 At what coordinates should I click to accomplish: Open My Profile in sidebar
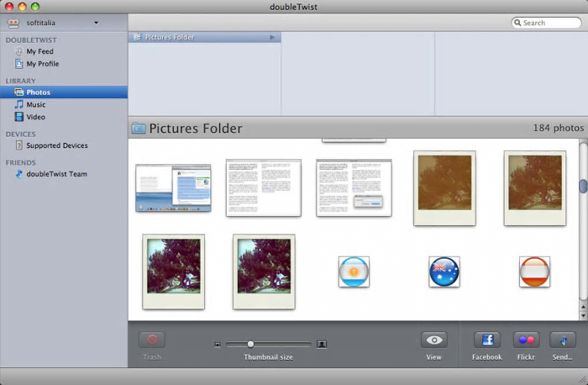click(x=43, y=64)
